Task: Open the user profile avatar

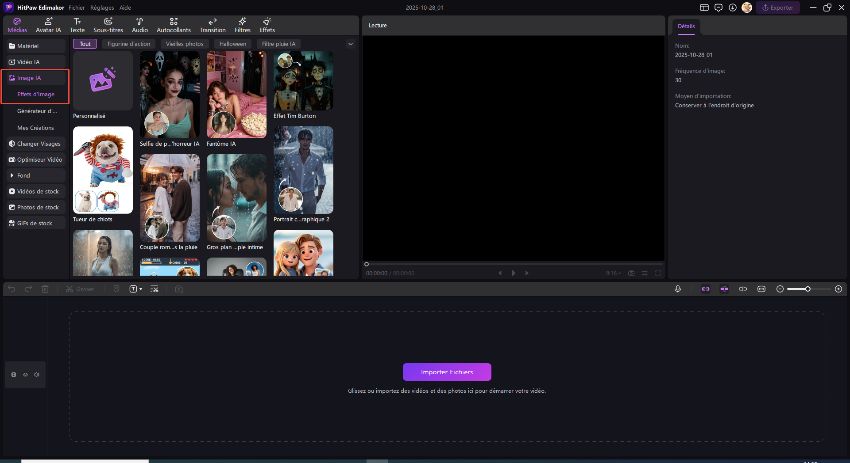Action: [x=746, y=8]
